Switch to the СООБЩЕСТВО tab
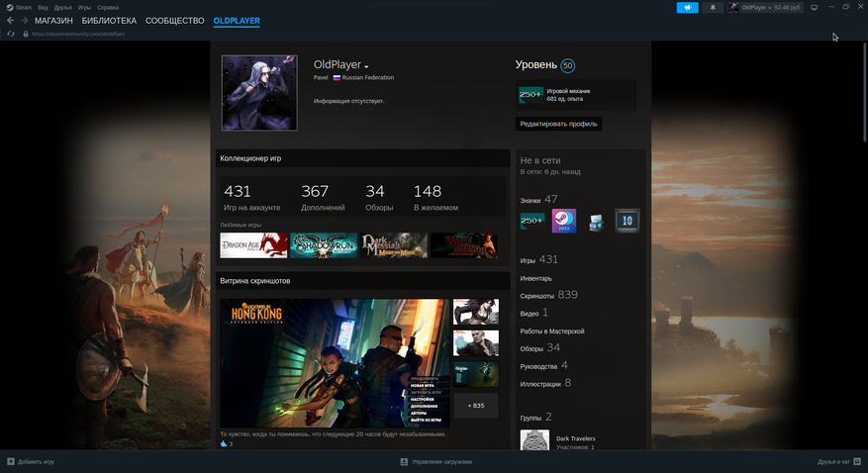This screenshot has height=473, width=868. pyautogui.click(x=175, y=21)
